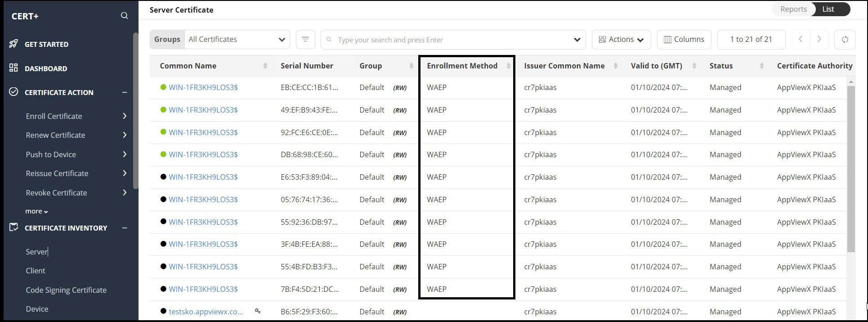Click scrollbar up arrow of table
This screenshot has height=322, width=868.
coord(850,82)
